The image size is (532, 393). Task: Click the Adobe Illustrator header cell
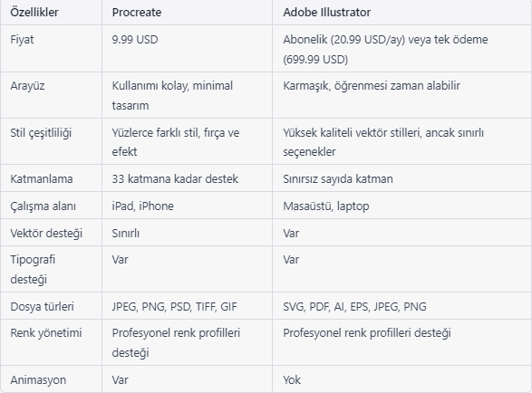(x=327, y=12)
